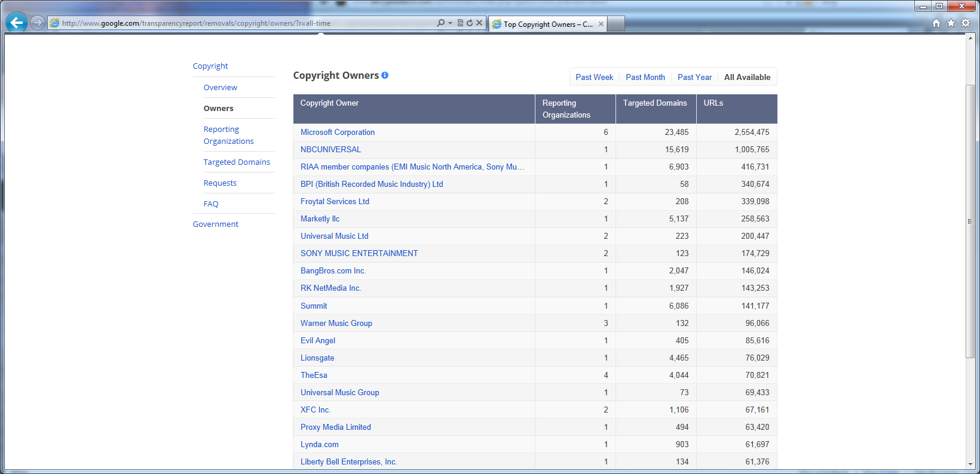Image resolution: width=980 pixels, height=474 pixels.
Task: Expand the address bar autocomplete dropdown arrow
Action: coord(450,23)
